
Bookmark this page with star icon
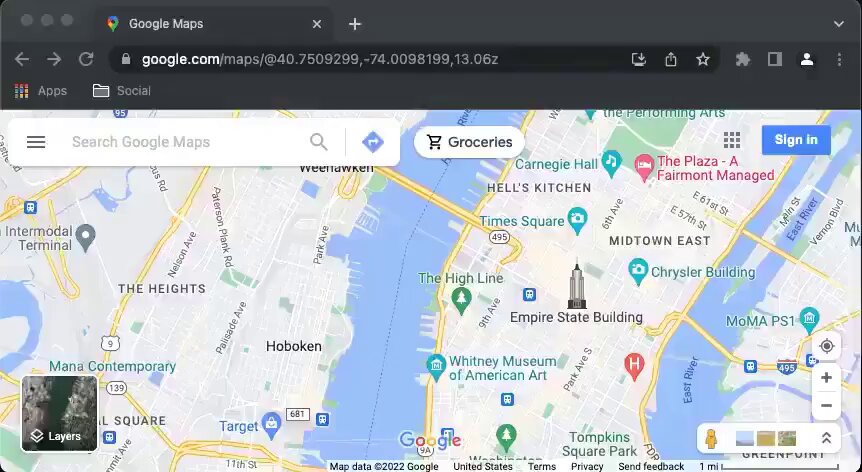[703, 59]
